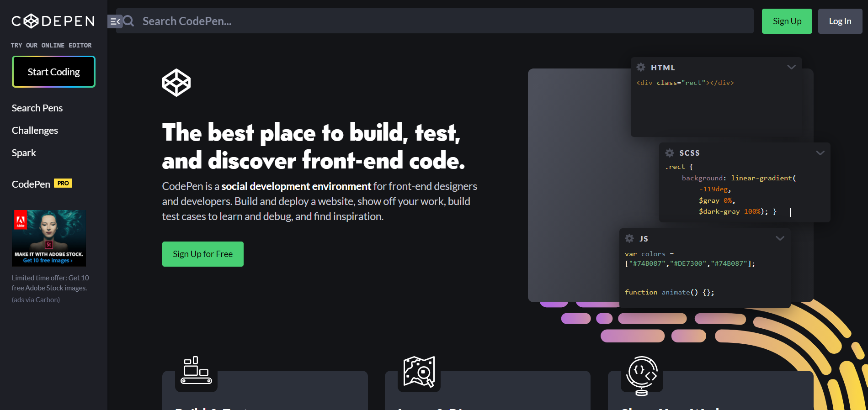Click the '$dark-gray 100%' SCSS line
This screenshot has height=410, width=868.
(737, 211)
